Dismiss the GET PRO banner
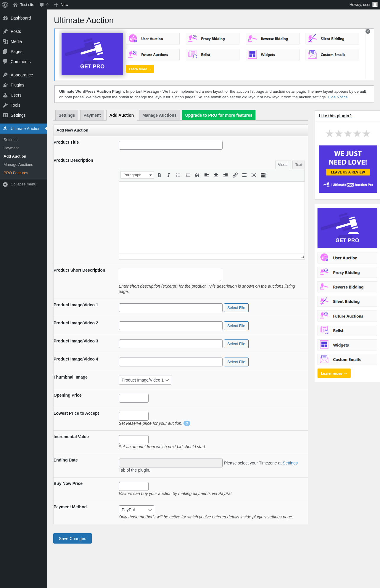 [368, 31]
